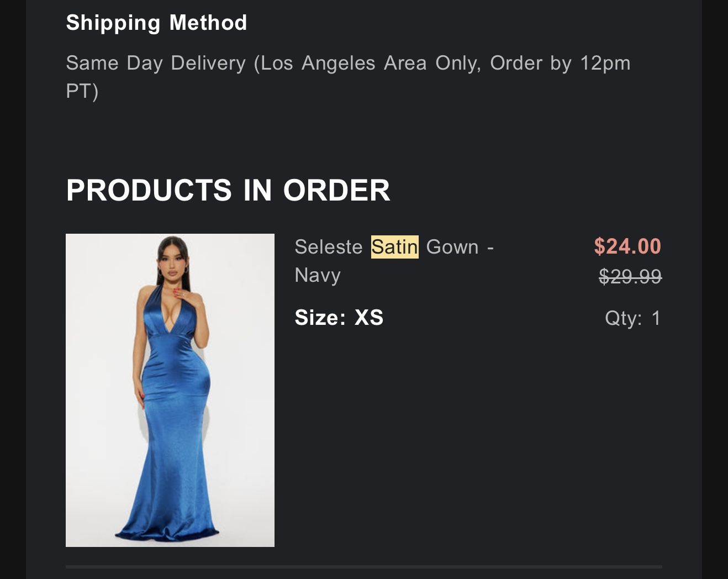Click the "Shipping Method" heading
This screenshot has height=579, width=728.
click(x=156, y=23)
